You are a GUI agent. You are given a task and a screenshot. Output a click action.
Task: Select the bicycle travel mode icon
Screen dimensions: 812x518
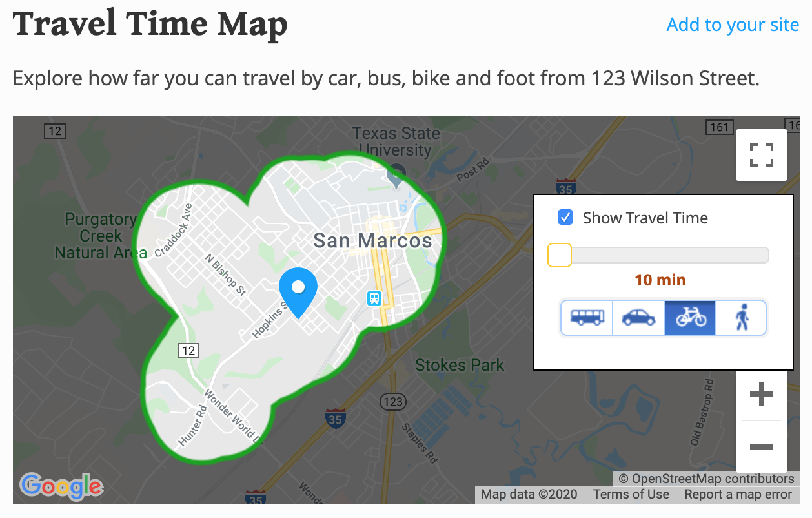pos(690,317)
